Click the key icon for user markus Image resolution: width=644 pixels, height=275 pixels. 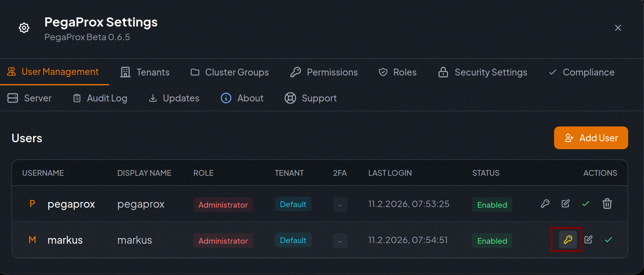coord(568,239)
